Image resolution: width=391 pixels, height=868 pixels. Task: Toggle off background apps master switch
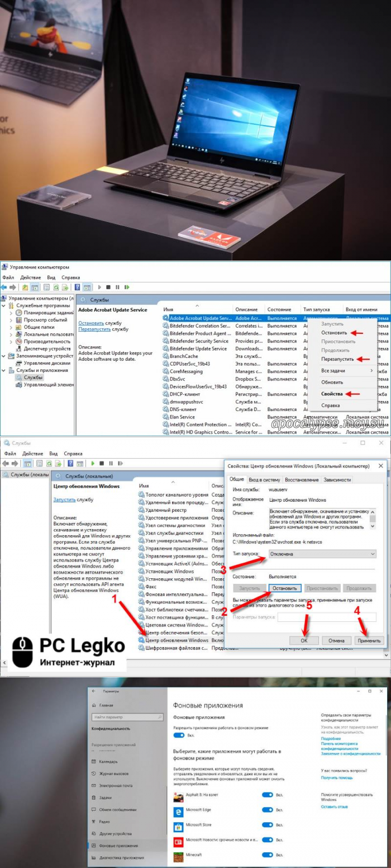point(179,735)
